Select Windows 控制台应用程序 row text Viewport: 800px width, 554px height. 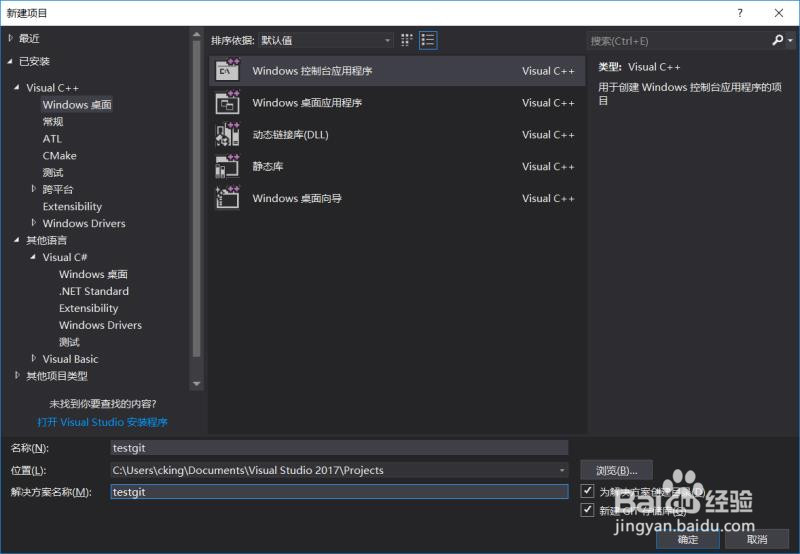point(312,71)
